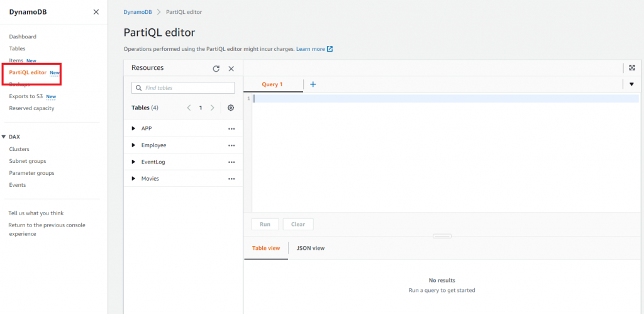Click the Find tables search field

coord(183,88)
